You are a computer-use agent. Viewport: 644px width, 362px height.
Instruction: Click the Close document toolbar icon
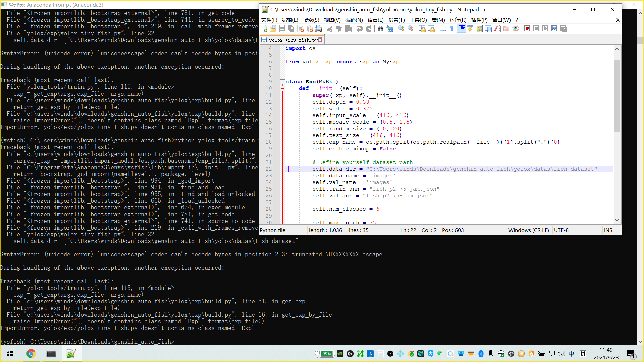tap(301, 29)
